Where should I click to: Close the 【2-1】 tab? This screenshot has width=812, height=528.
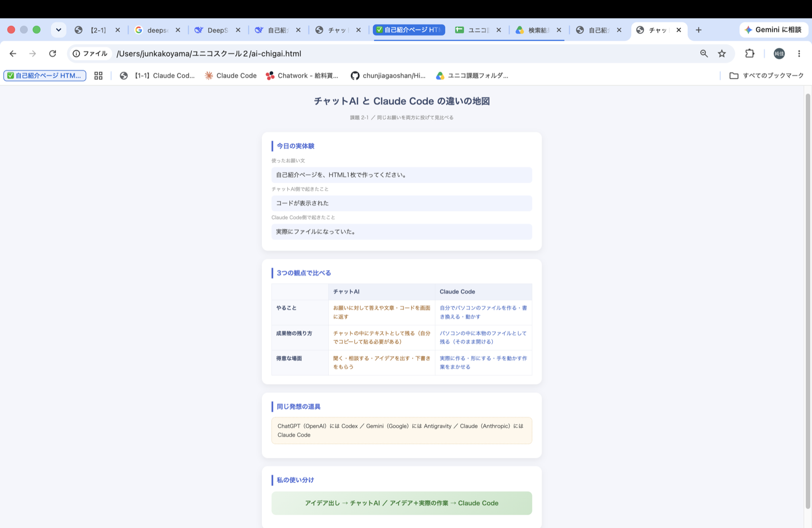tap(118, 30)
